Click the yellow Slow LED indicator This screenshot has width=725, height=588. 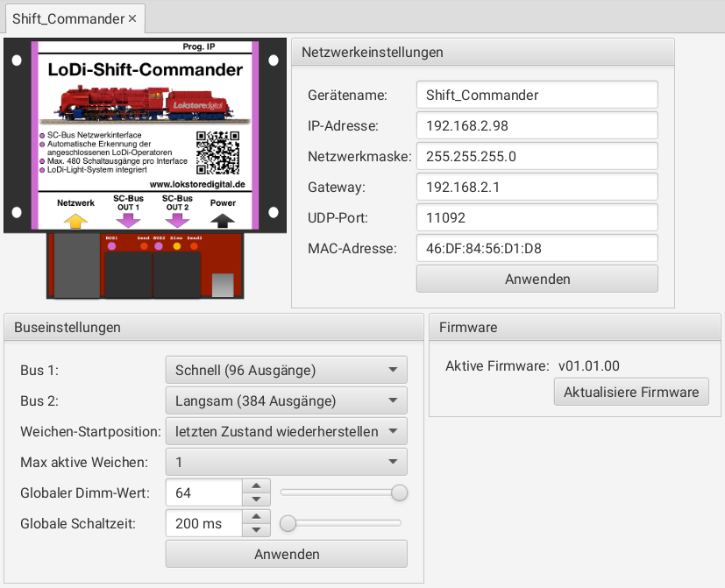176,246
